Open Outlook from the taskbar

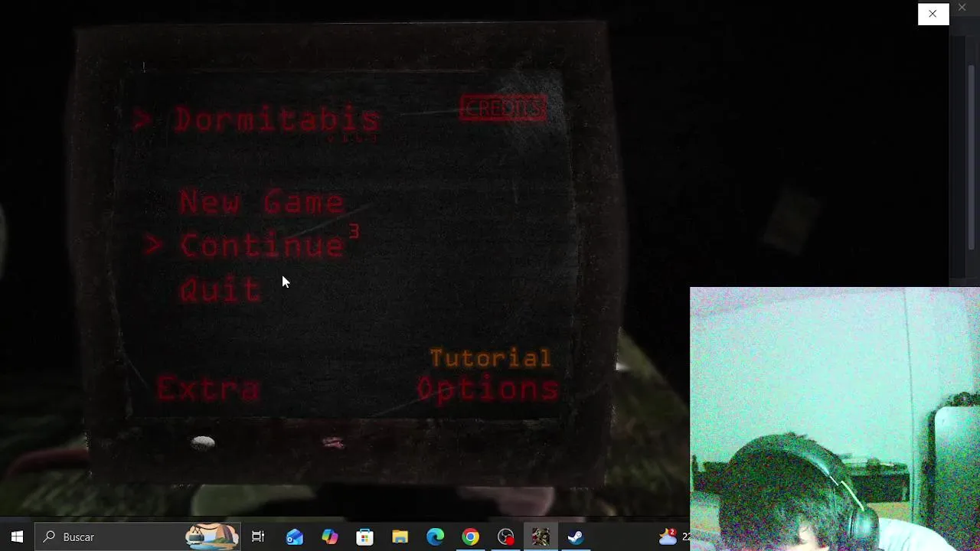pyautogui.click(x=295, y=537)
